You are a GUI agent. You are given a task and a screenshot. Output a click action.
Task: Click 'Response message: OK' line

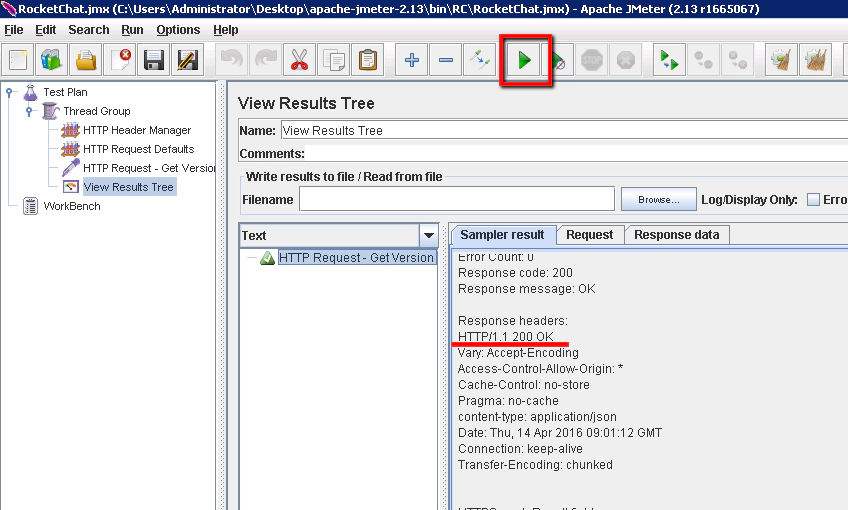pos(527,289)
